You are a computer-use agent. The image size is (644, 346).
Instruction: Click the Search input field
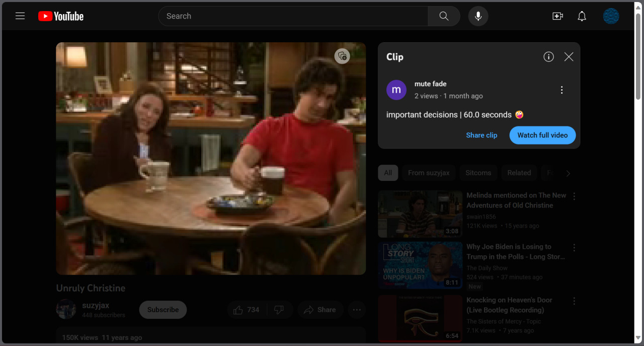coord(293,16)
